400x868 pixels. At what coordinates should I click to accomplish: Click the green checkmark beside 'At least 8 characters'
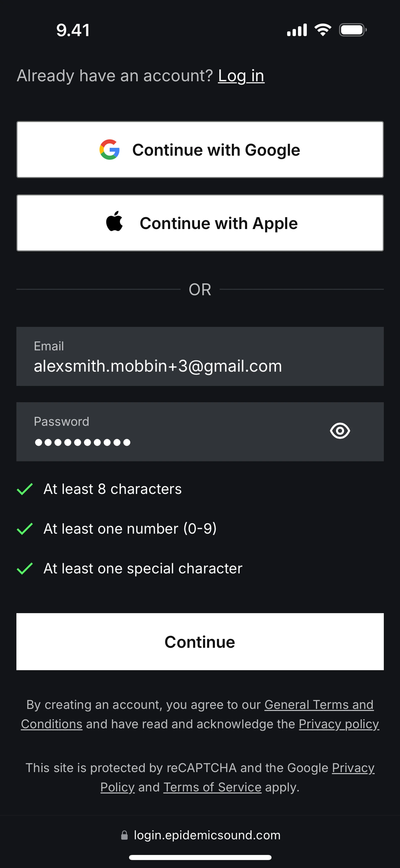(x=25, y=489)
